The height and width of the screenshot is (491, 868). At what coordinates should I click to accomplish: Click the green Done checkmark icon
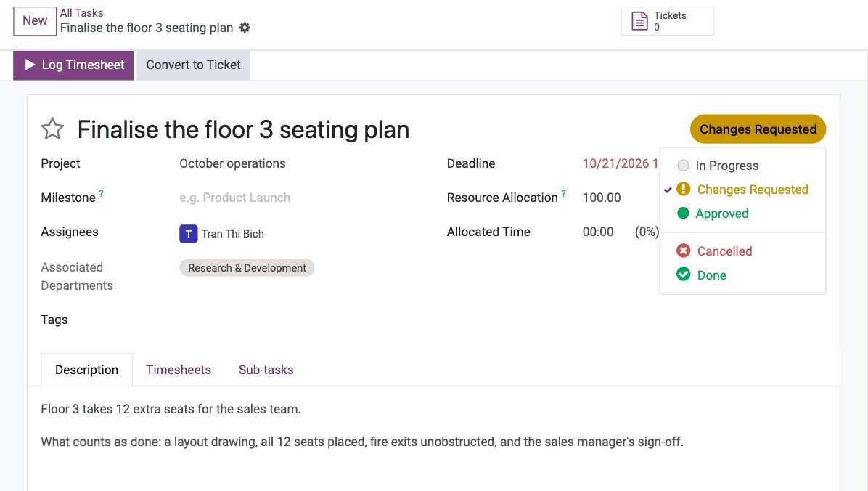[x=683, y=275]
